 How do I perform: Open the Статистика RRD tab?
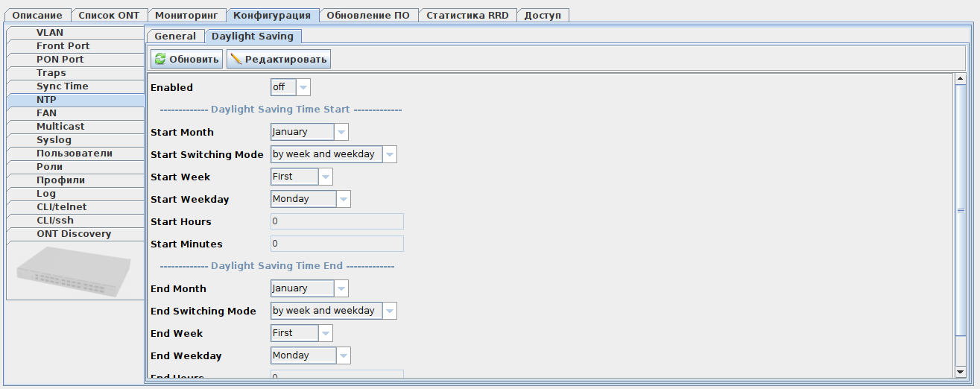[467, 15]
